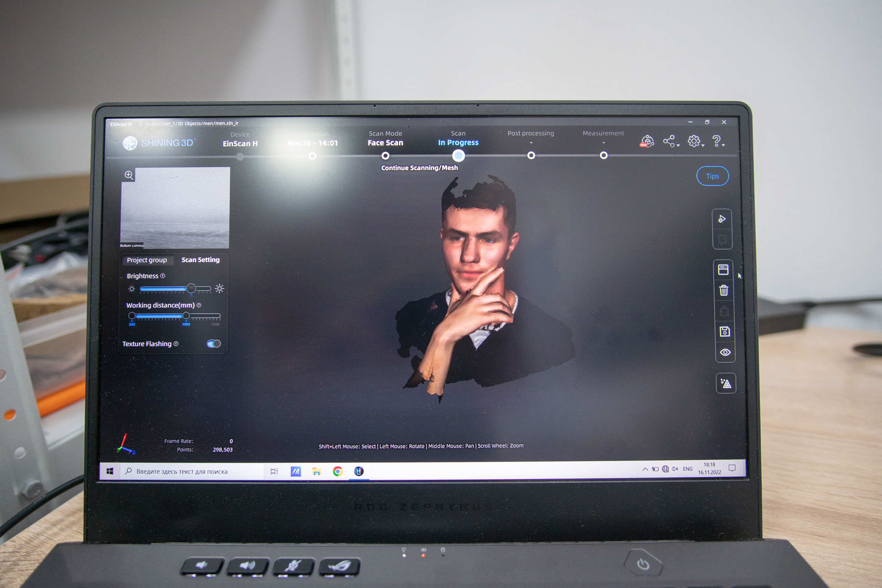This screenshot has width=882, height=588.
Task: Toggle Texture Flashing switch
Action: click(x=214, y=343)
